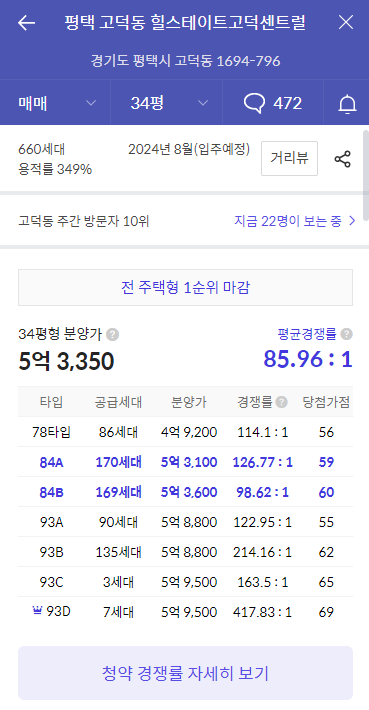Click the 660세대 household count
This screenshot has height=710, width=369.
[42, 149]
